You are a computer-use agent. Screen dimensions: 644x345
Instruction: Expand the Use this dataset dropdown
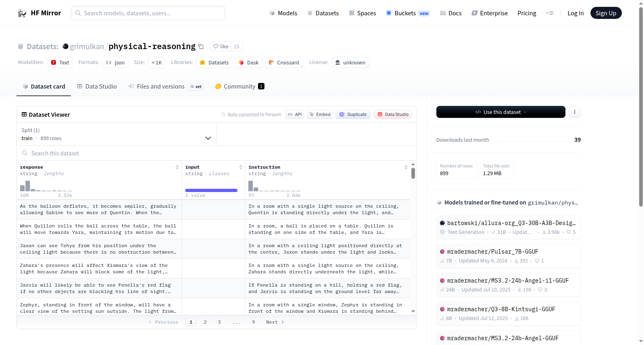click(x=501, y=112)
